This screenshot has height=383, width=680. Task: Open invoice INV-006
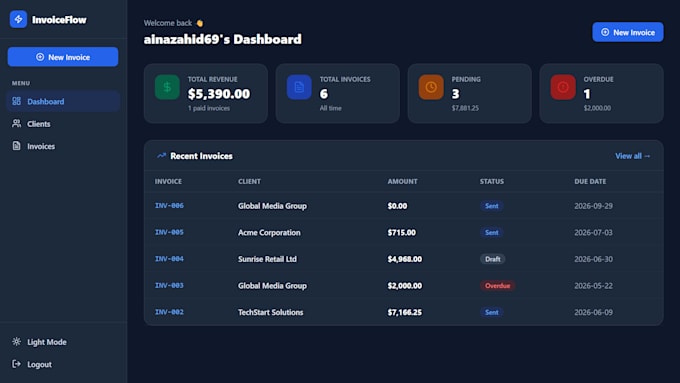coord(169,206)
